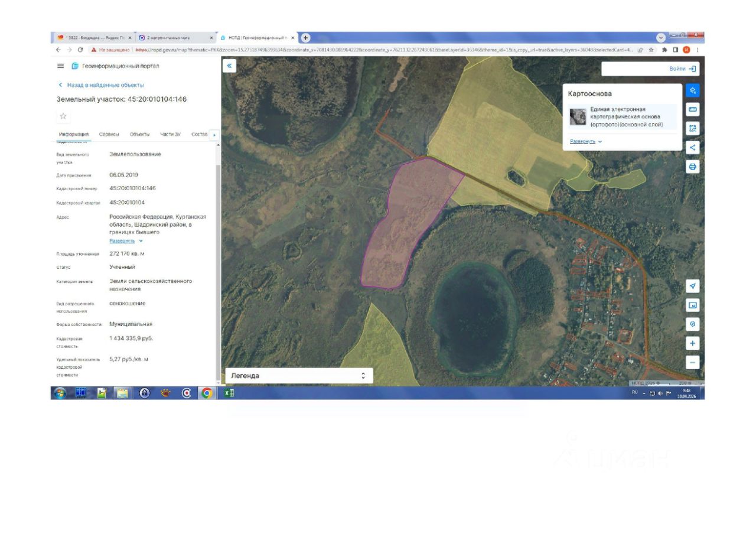Open the Chrome tab search dropdown
Viewport: 756px width, 534px height.
click(661, 38)
